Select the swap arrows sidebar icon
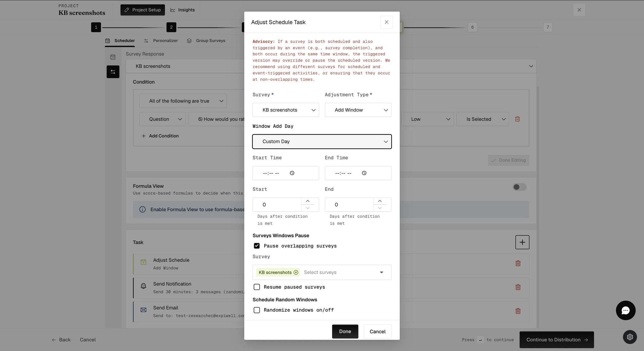This screenshot has width=644, height=351. pos(113,72)
